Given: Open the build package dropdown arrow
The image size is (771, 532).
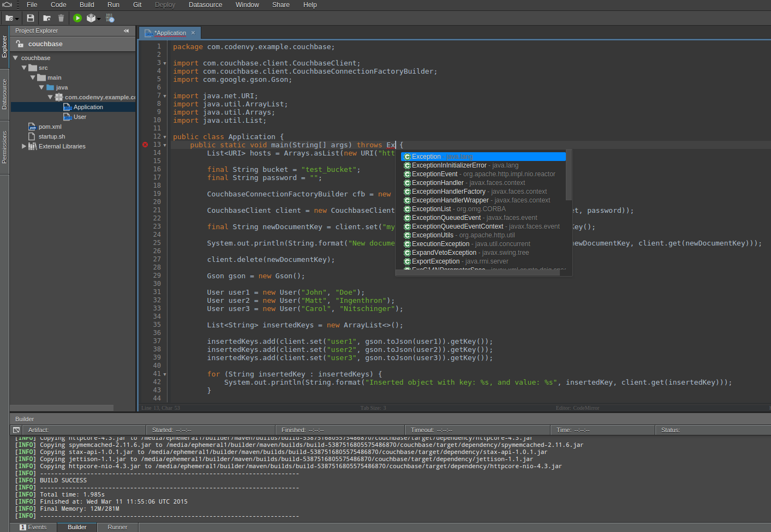Looking at the screenshot, I should (99, 19).
